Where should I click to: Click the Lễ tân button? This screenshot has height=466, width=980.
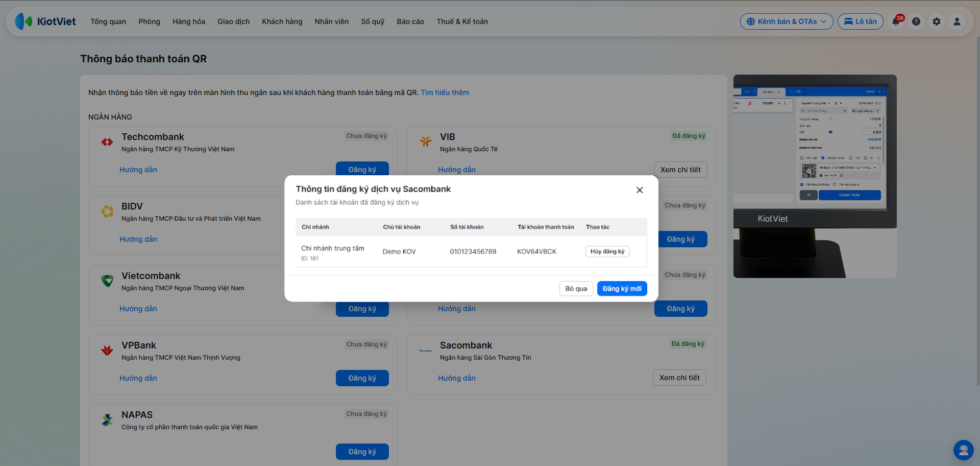coord(861,21)
